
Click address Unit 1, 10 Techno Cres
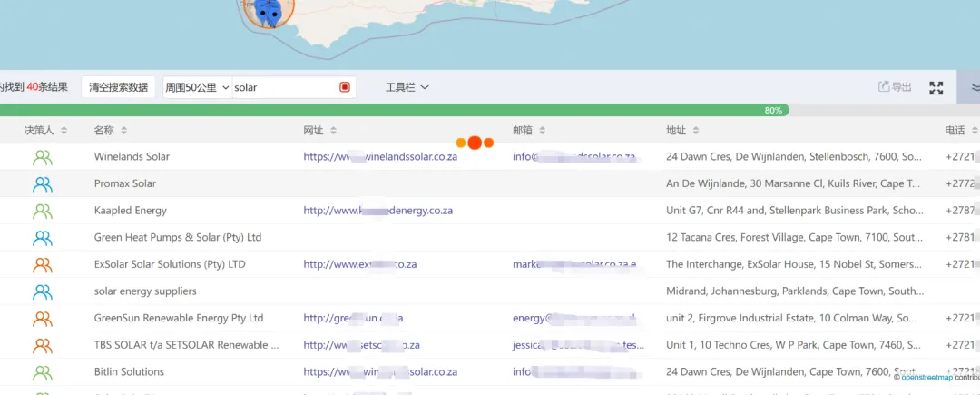click(x=794, y=345)
